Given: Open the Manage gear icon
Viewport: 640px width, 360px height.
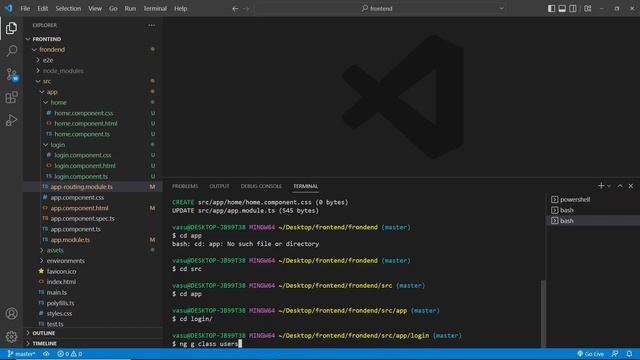Looking at the screenshot, I should (x=11, y=336).
